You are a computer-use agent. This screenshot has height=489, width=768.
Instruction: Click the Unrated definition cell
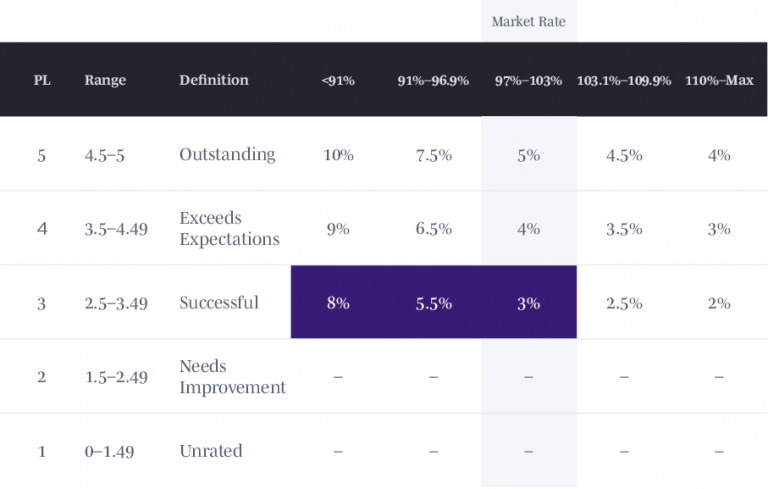[210, 451]
